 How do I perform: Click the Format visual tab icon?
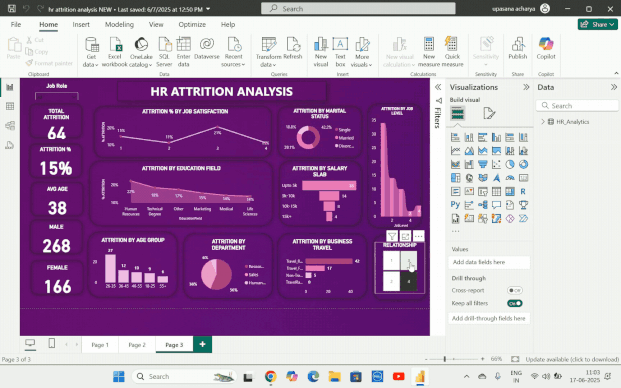pos(489,114)
